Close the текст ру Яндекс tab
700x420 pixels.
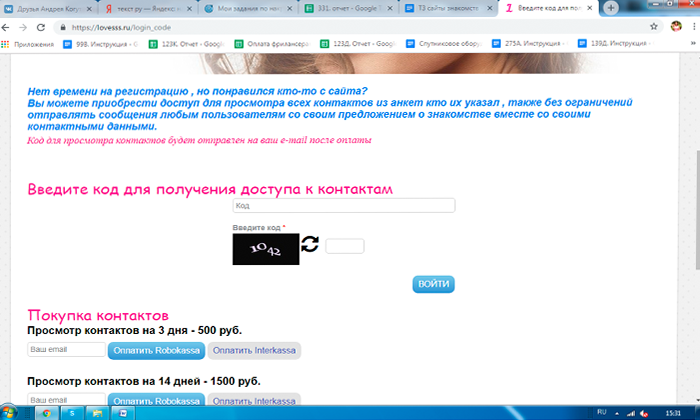tap(189, 8)
